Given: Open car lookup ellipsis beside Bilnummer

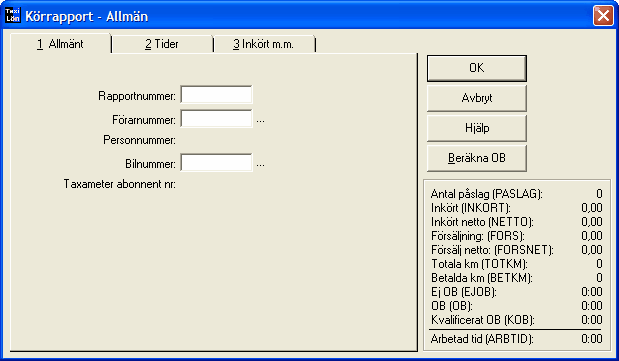Looking at the screenshot, I should pyautogui.click(x=261, y=164).
